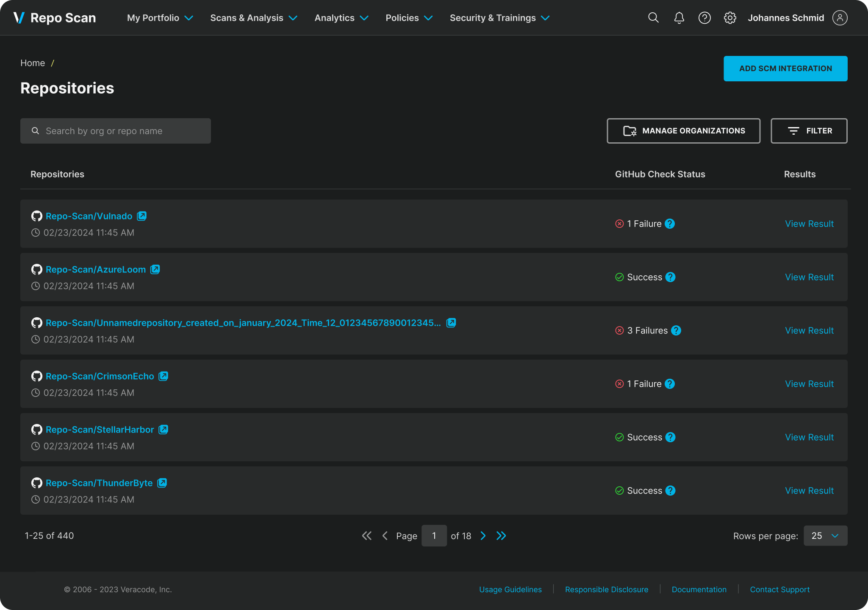Open View Result for Repo-Scan/AzureLoom
Viewport: 868px width, 610px height.
coord(809,277)
